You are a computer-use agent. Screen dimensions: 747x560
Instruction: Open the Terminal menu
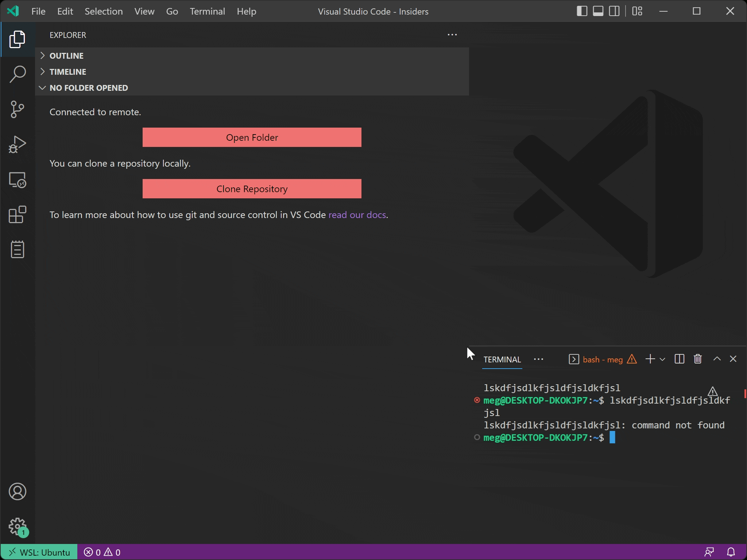coord(207,11)
